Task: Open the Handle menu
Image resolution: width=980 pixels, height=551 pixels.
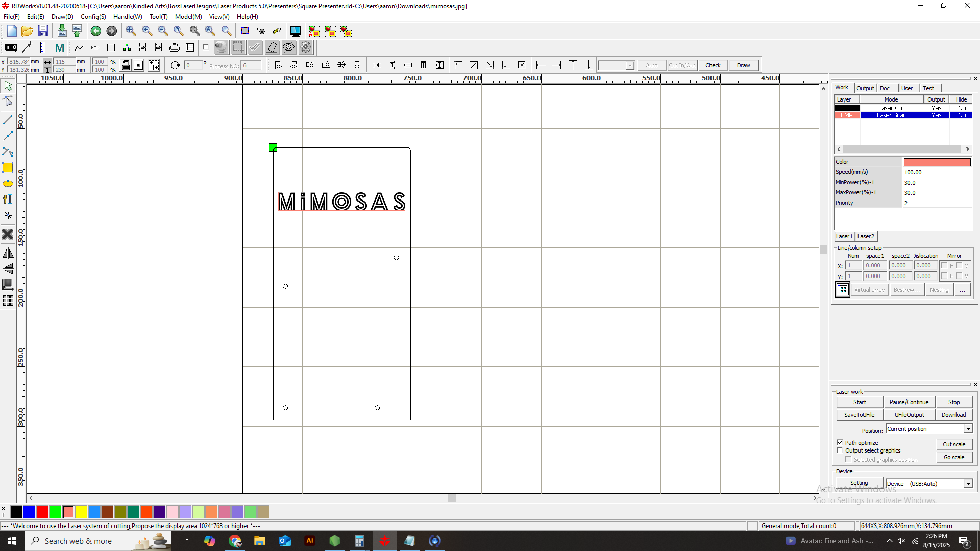Action: [x=128, y=17]
